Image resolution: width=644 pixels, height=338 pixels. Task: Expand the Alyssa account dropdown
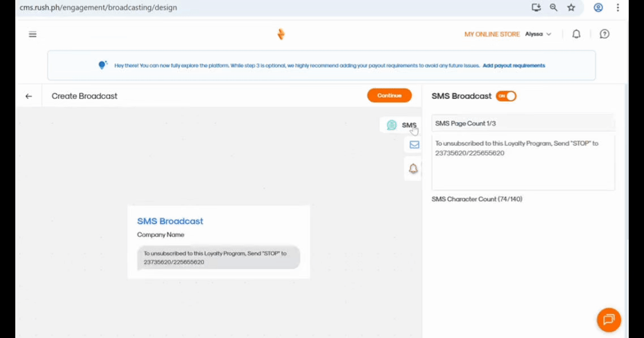point(538,34)
